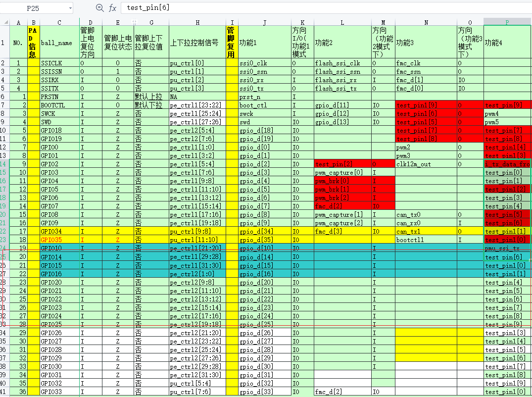
Task: Click the ball_name header cell
Action: (x=59, y=43)
